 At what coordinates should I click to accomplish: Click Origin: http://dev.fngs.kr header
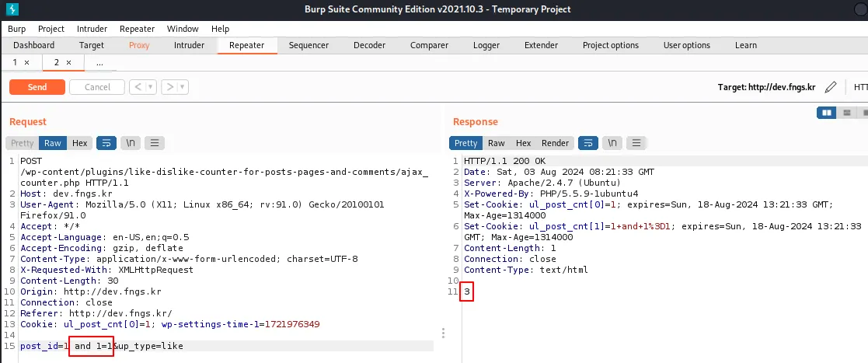(91, 291)
